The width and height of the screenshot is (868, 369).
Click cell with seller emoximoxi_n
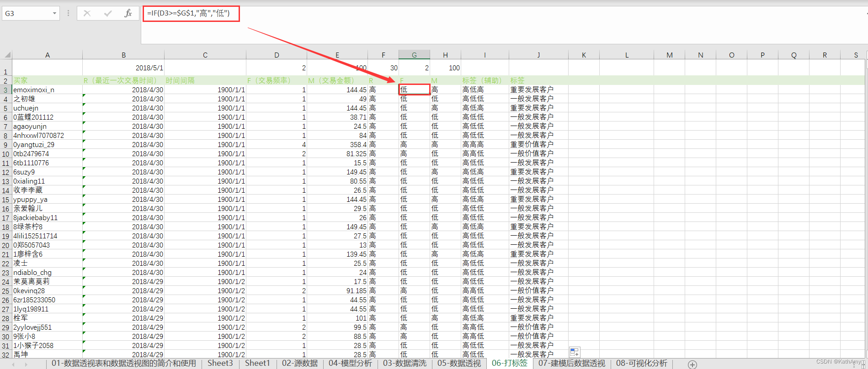(x=47, y=90)
